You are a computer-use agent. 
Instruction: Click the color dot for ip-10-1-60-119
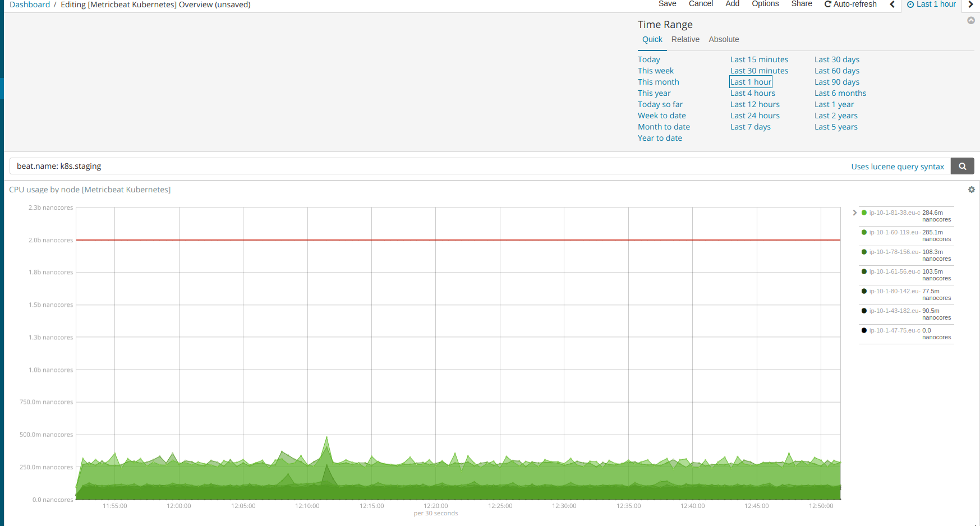864,232
